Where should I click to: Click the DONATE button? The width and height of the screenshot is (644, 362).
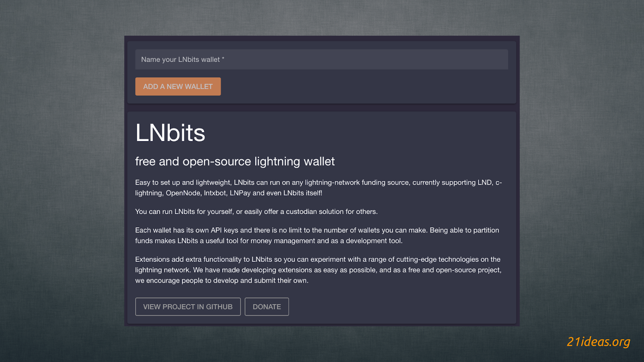pyautogui.click(x=266, y=306)
